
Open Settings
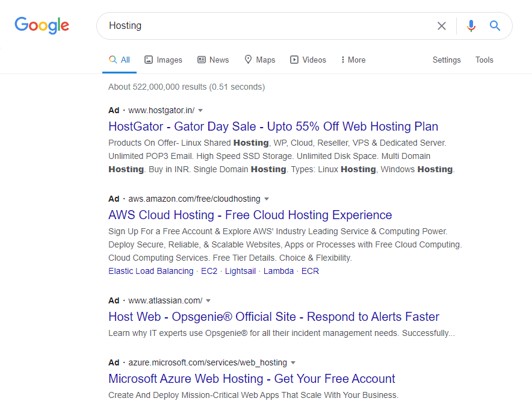click(x=447, y=60)
